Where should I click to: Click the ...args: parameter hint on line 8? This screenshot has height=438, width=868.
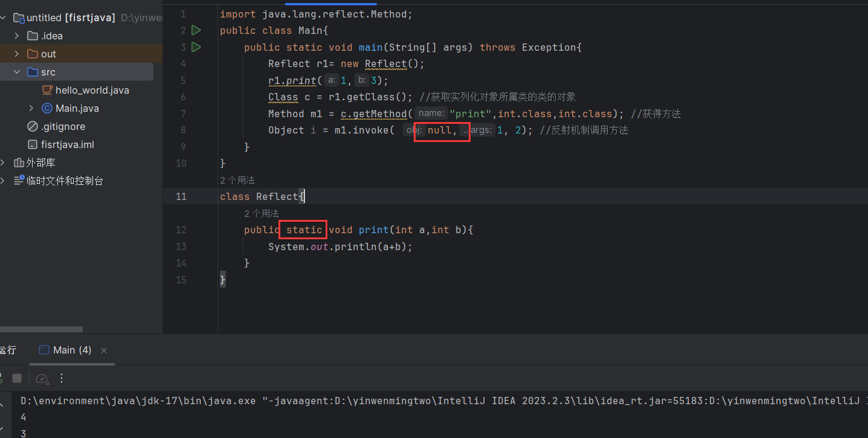pyautogui.click(x=477, y=130)
